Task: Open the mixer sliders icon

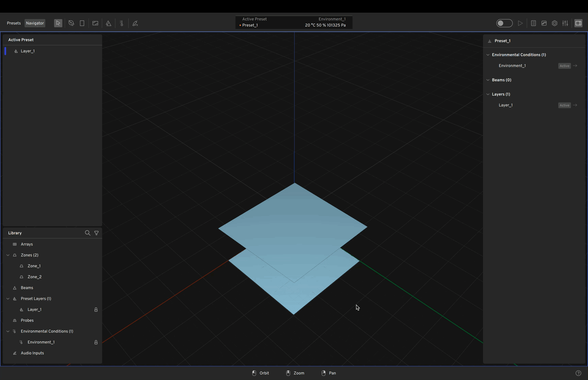Action: click(565, 23)
